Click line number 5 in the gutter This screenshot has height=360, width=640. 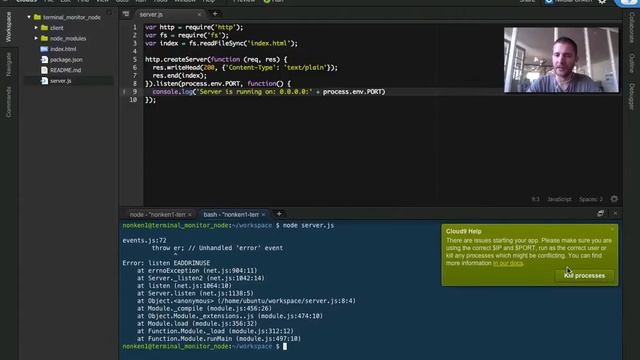click(135, 60)
